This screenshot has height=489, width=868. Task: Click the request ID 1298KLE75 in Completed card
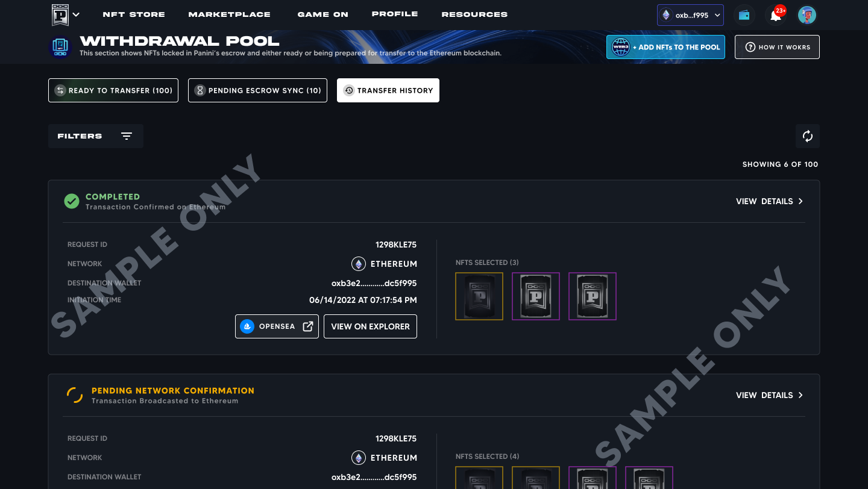pos(396,244)
